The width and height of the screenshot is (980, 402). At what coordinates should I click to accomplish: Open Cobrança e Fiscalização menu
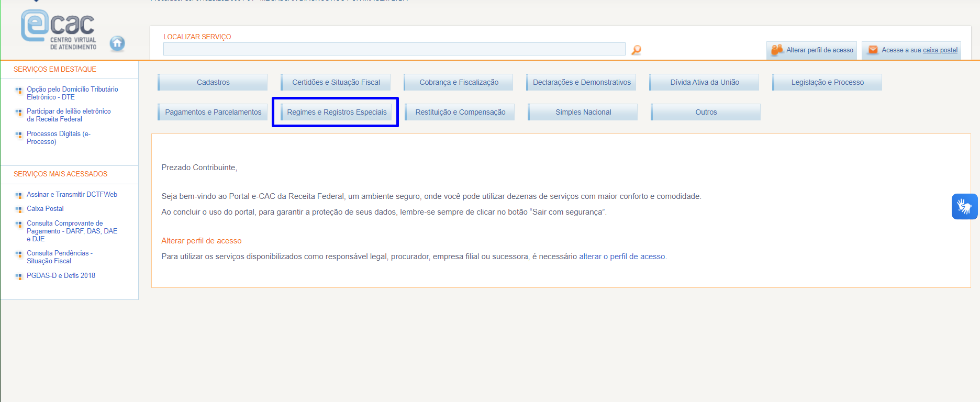point(459,82)
